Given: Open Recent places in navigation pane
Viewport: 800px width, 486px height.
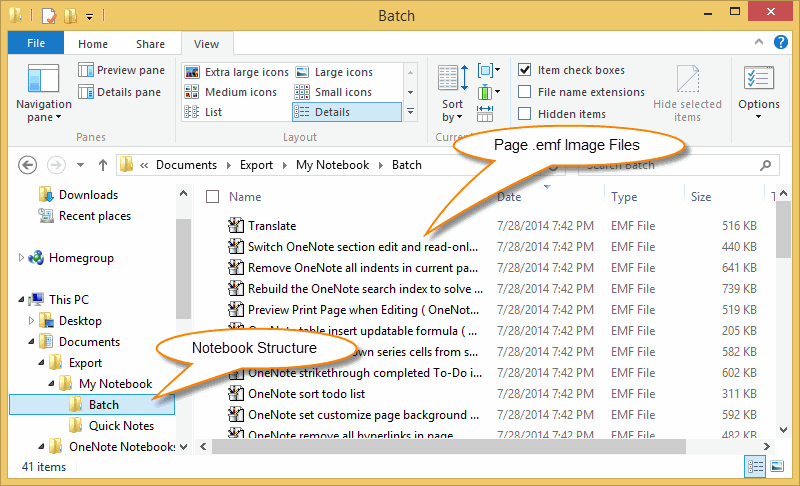Looking at the screenshot, I should point(95,216).
